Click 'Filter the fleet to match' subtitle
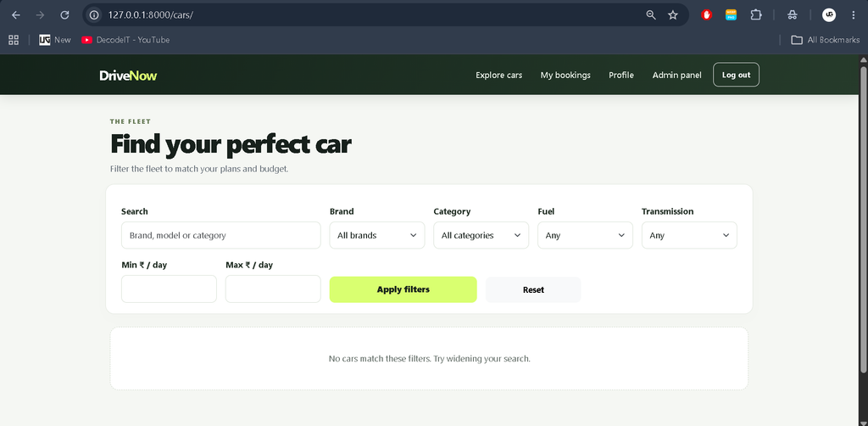The height and width of the screenshot is (426, 868). (x=199, y=168)
